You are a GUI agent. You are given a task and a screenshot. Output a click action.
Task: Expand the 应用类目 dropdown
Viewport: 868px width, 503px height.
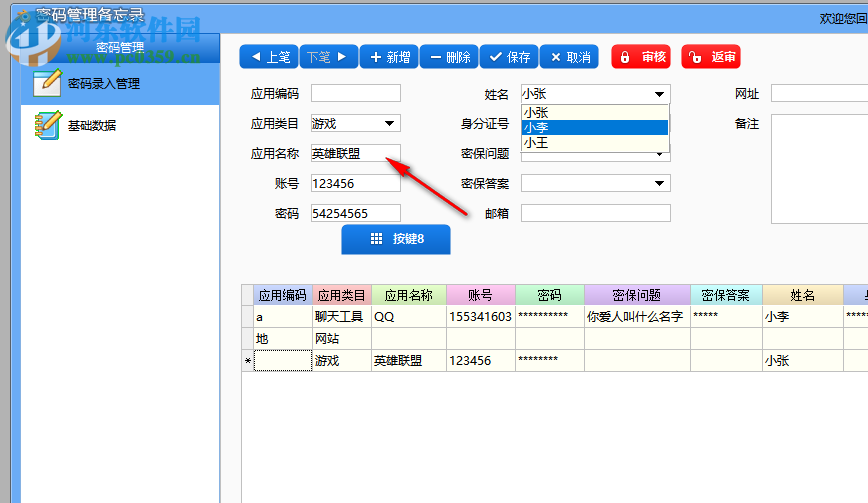coord(389,123)
